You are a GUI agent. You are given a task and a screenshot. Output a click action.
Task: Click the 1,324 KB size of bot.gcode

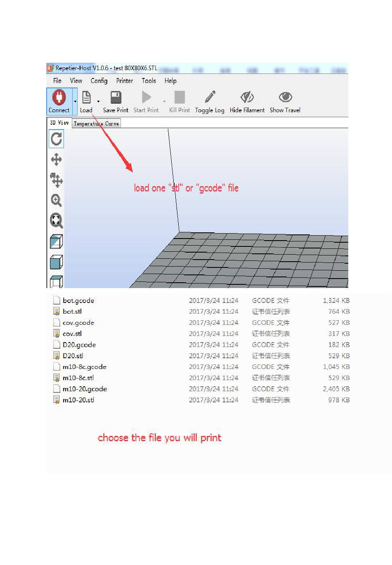(336, 300)
